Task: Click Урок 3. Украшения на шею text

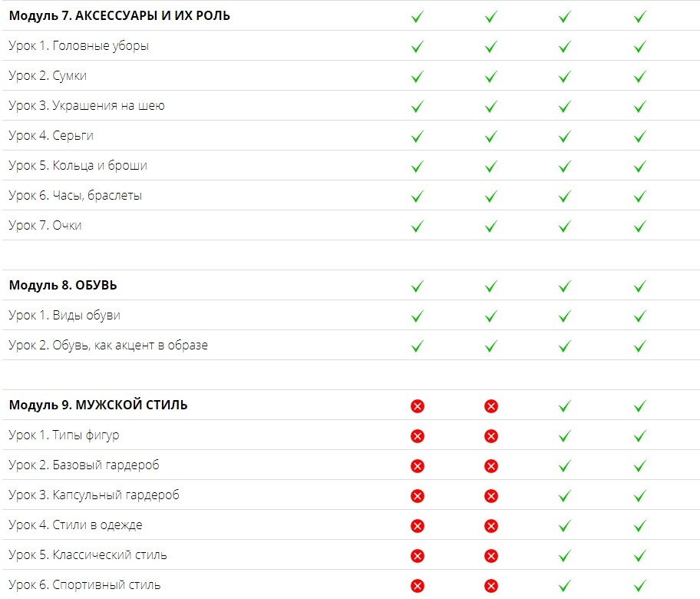Action: [87, 105]
